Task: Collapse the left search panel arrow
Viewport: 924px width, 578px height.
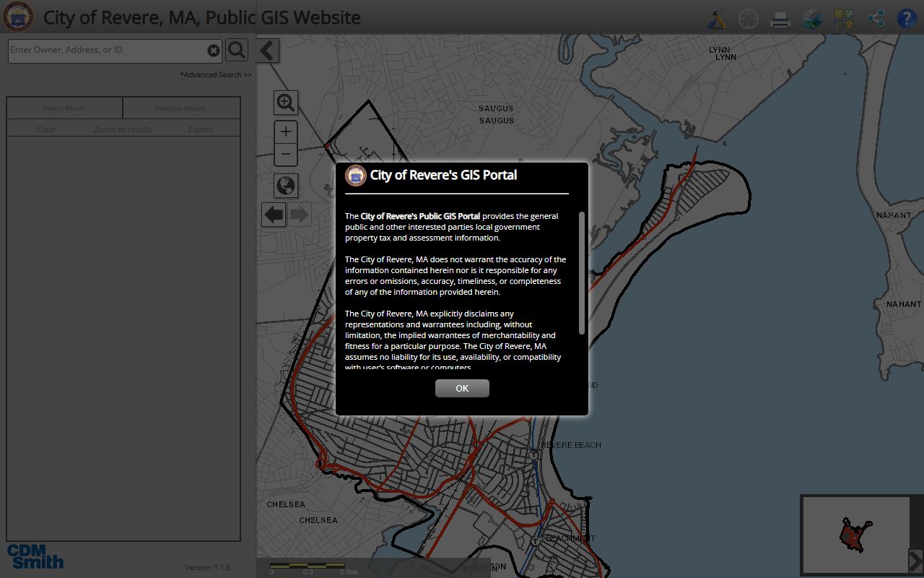Action: point(268,50)
